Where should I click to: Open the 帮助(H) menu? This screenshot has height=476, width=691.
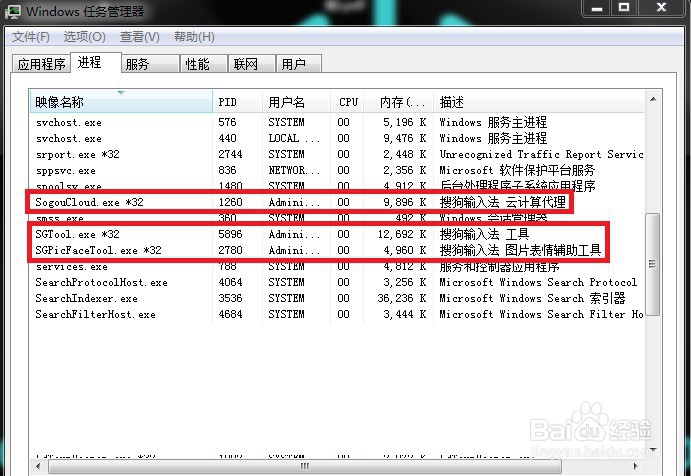point(194,37)
